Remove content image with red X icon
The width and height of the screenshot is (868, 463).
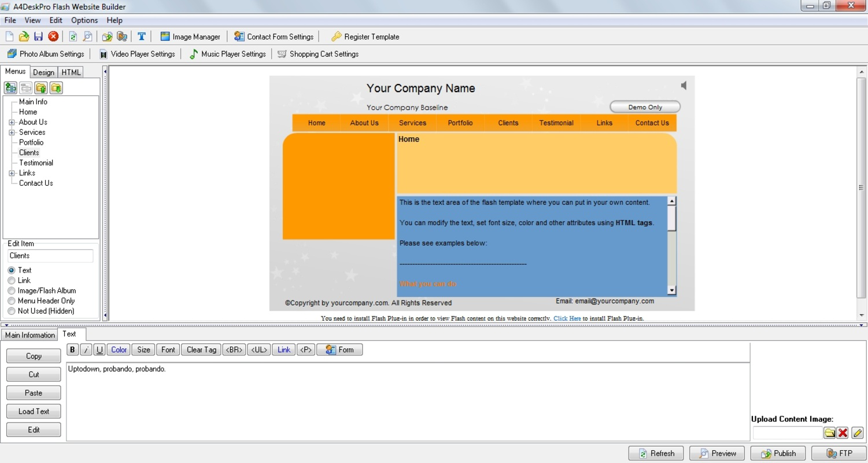(843, 433)
